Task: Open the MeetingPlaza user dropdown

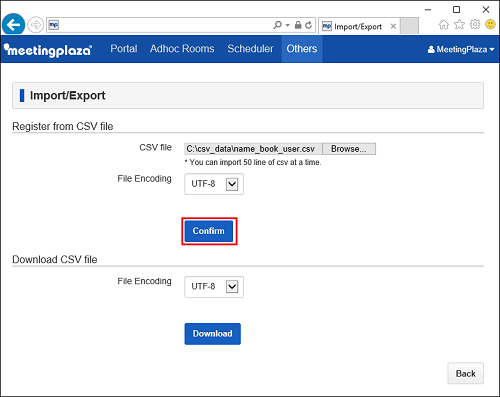Action: click(461, 50)
